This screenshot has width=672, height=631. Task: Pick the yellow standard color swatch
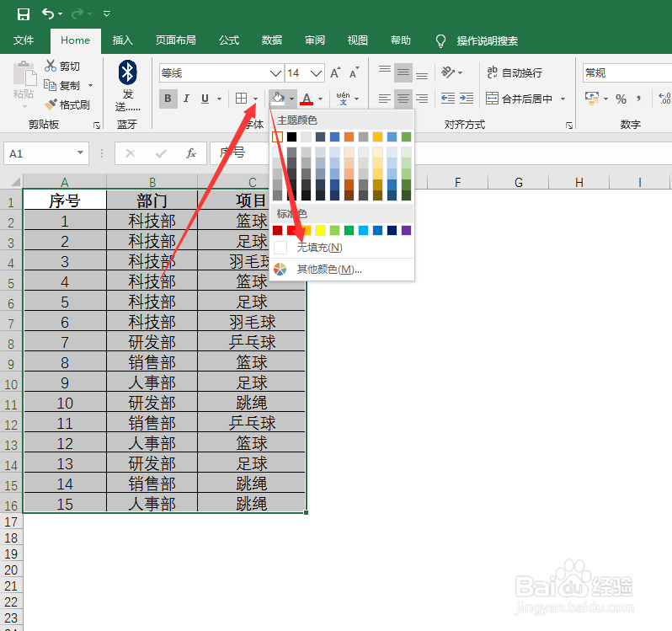coord(321,230)
